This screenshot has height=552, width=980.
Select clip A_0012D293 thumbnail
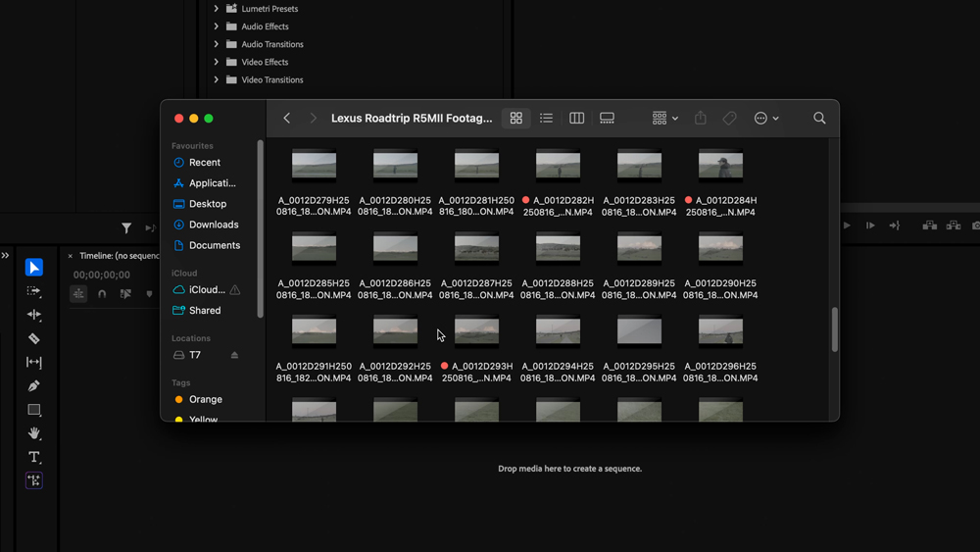pos(477,331)
